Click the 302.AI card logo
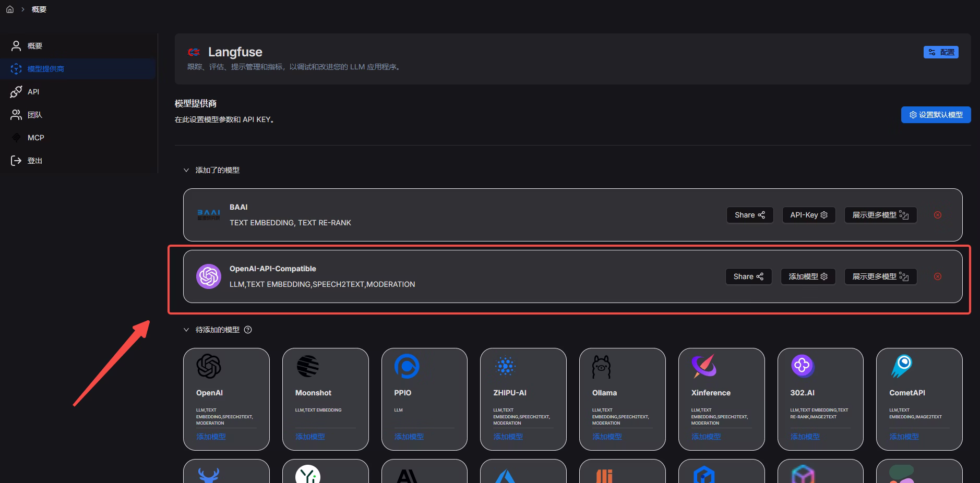 [x=803, y=366]
